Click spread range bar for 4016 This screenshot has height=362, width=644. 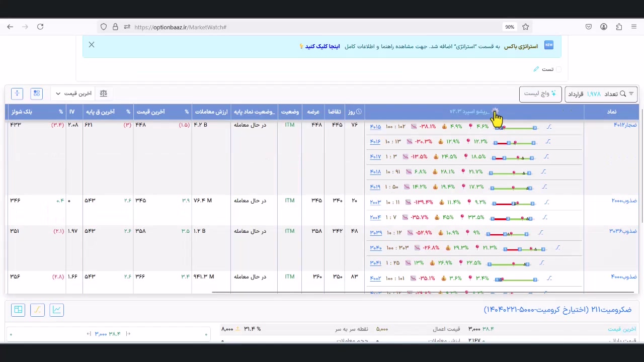(x=515, y=143)
